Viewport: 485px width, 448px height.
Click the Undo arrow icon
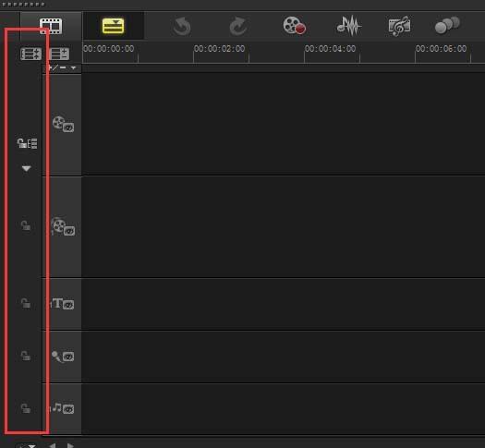tap(182, 26)
